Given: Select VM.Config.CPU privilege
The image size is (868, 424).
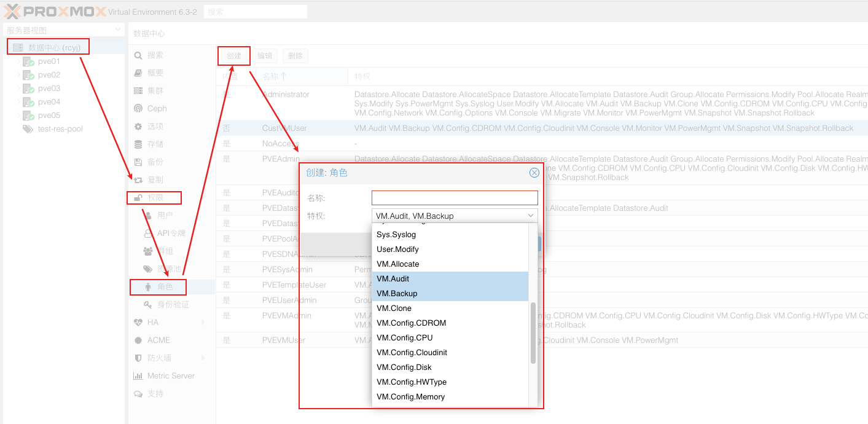Looking at the screenshot, I should click(451, 338).
